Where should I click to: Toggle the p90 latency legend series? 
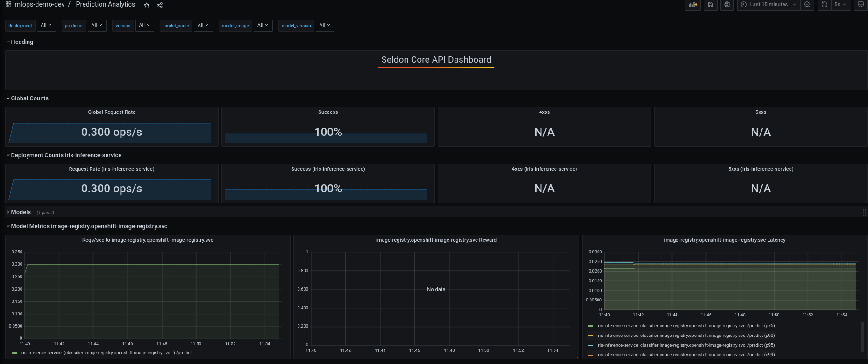686,336
